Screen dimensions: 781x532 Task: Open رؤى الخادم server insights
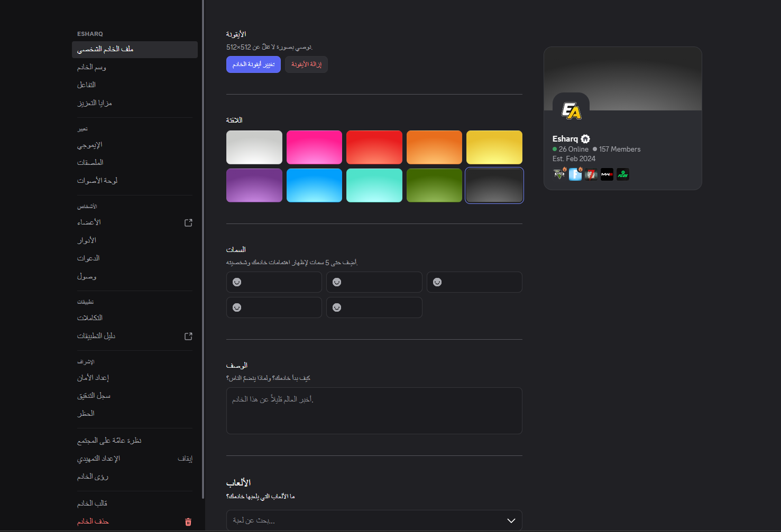click(135, 477)
